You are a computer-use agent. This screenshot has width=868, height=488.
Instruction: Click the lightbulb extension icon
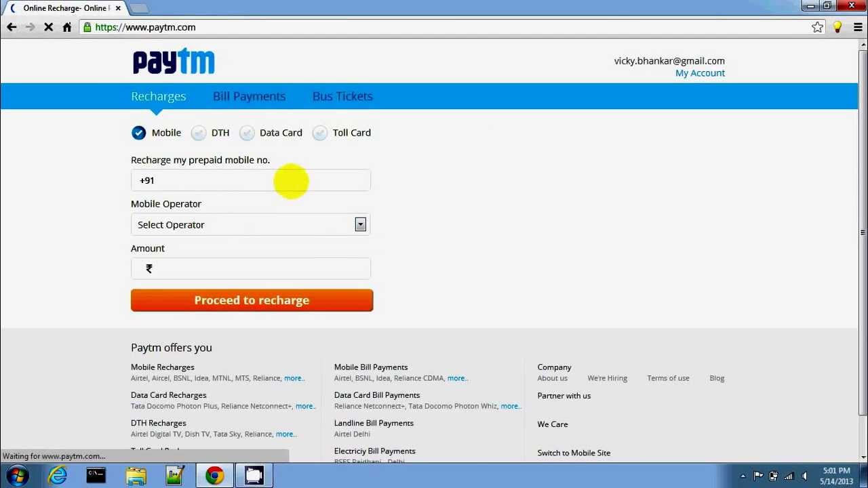(837, 27)
